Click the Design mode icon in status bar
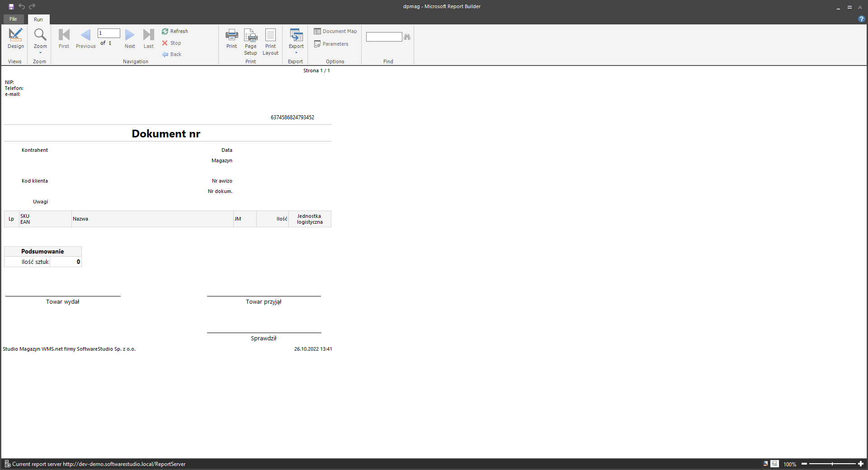Image resolution: width=868 pixels, height=470 pixels. click(x=765, y=464)
